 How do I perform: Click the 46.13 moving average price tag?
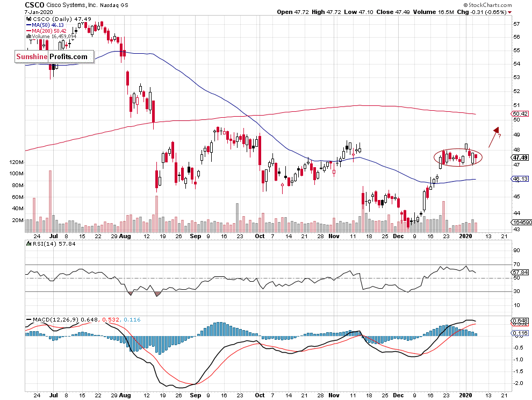pos(520,179)
